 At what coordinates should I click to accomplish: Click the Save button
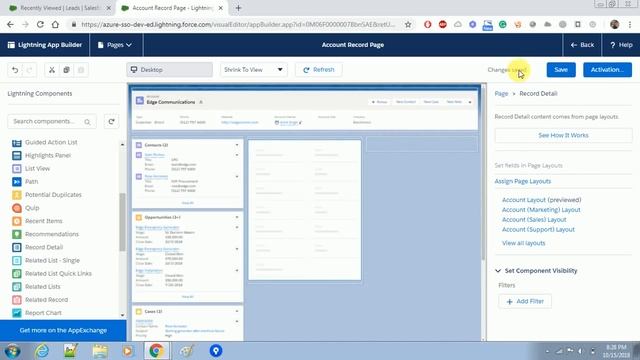click(561, 70)
